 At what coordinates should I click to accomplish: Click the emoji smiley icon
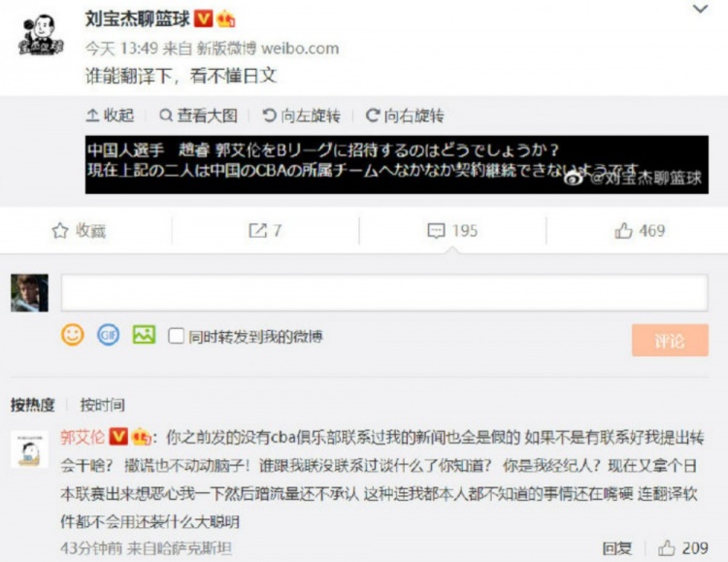coord(73,335)
